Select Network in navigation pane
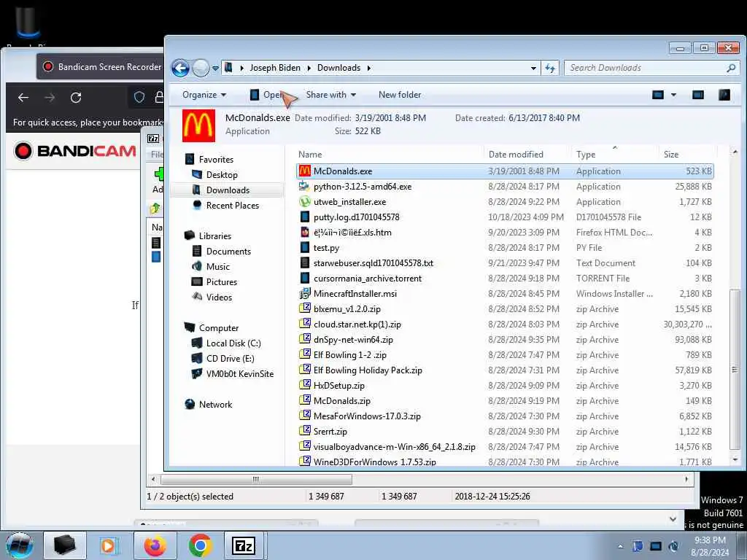 [x=215, y=404]
